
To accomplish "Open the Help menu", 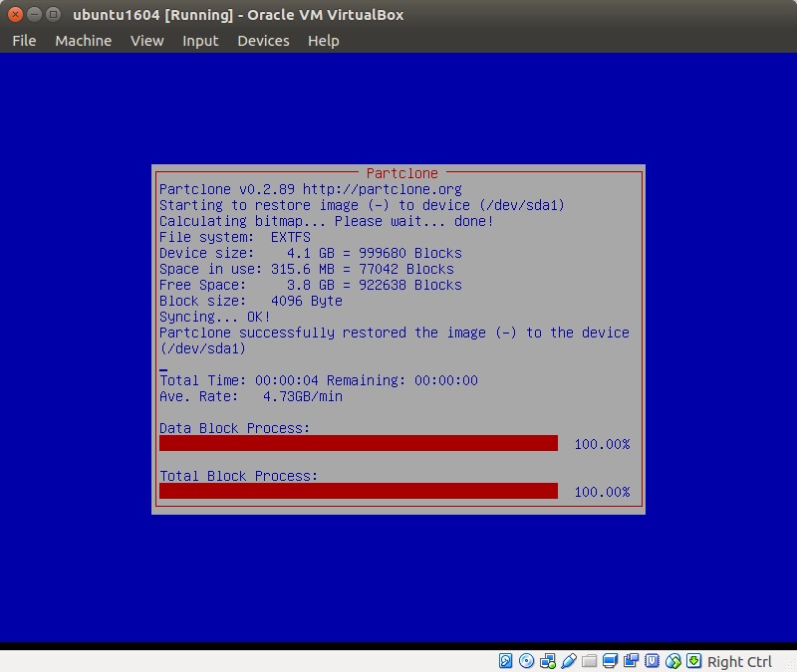I will 323,41.
